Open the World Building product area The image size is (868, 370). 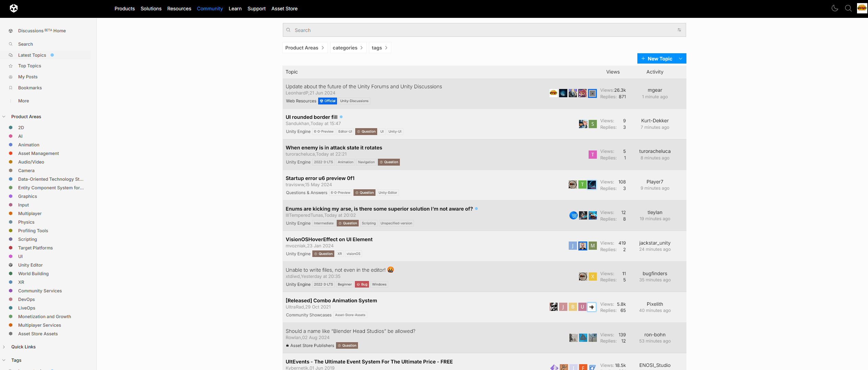click(33, 274)
